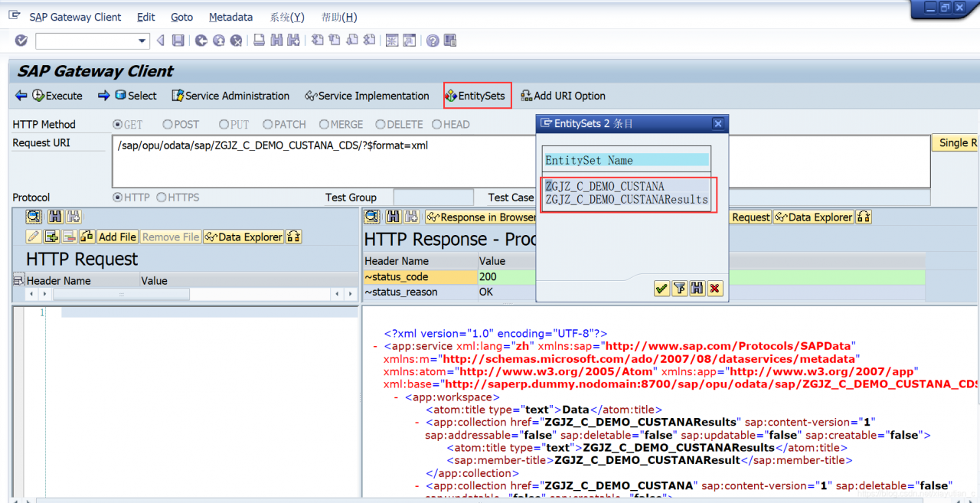Open the 系统(Y) menu
980x503 pixels.
click(287, 17)
